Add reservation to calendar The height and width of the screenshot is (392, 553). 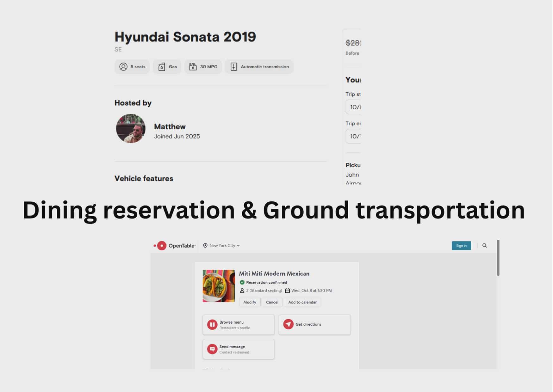(302, 302)
